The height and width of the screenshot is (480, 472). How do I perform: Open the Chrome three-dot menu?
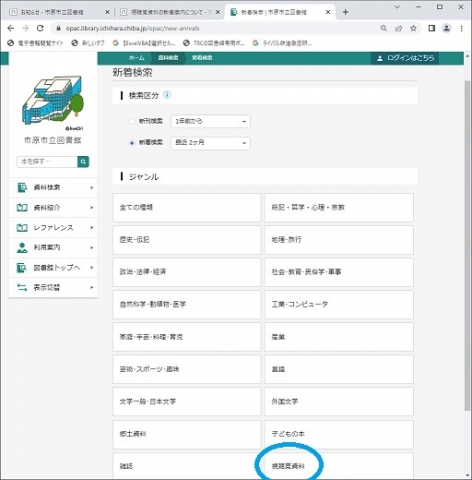tap(462, 28)
